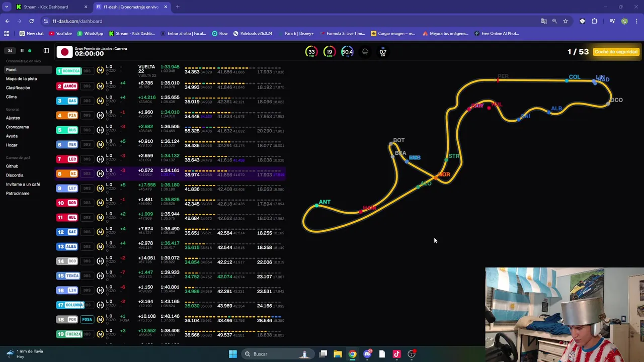The image size is (644, 362).
Task: Click the FOSA pit indicator in row 18
Action: tap(87, 319)
